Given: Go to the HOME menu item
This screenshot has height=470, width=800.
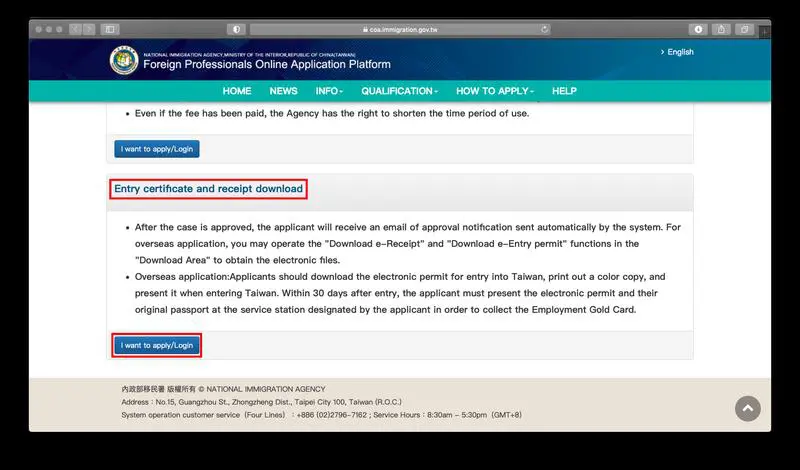Looking at the screenshot, I should (x=237, y=91).
